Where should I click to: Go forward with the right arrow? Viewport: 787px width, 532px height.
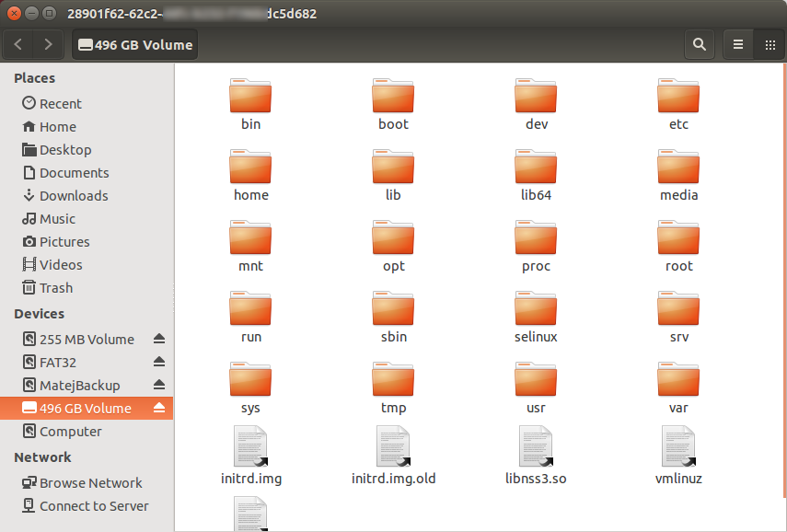click(48, 44)
